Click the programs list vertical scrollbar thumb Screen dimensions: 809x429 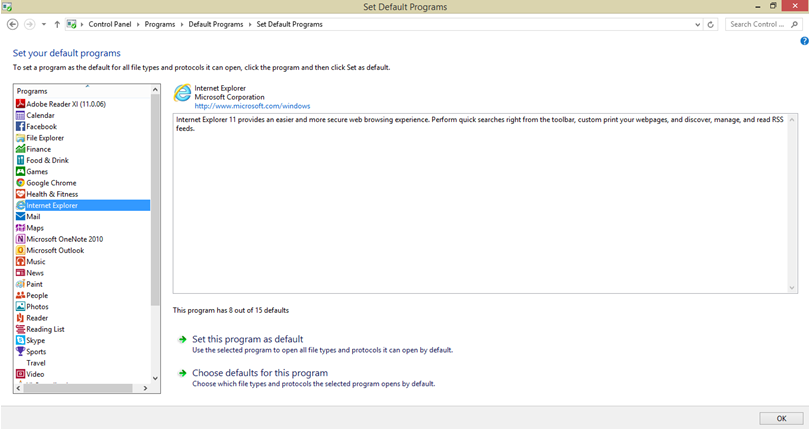155,200
